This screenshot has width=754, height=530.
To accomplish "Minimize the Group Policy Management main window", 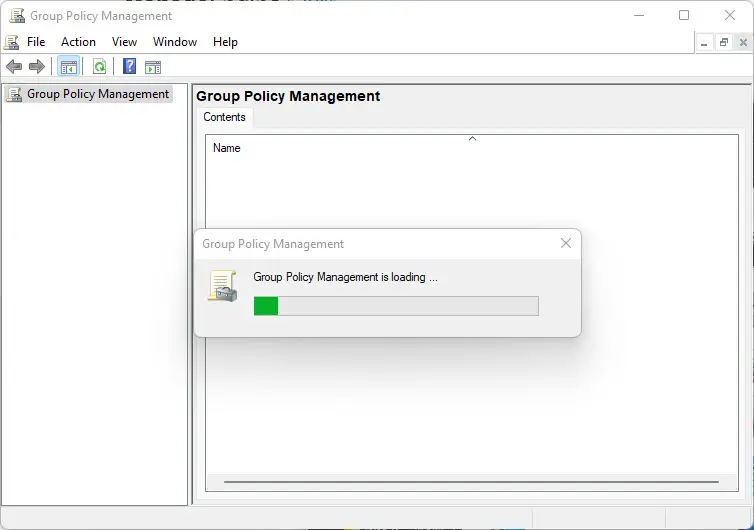I will [639, 15].
